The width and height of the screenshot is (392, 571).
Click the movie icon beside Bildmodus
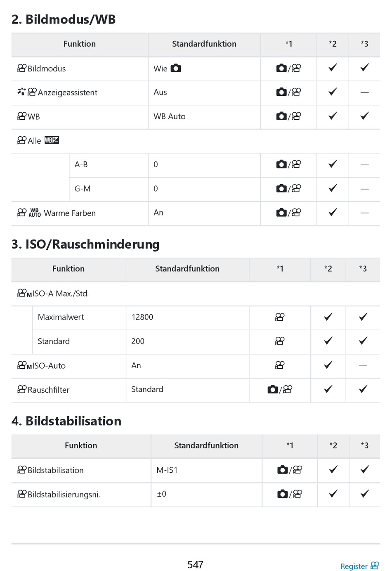point(22,68)
